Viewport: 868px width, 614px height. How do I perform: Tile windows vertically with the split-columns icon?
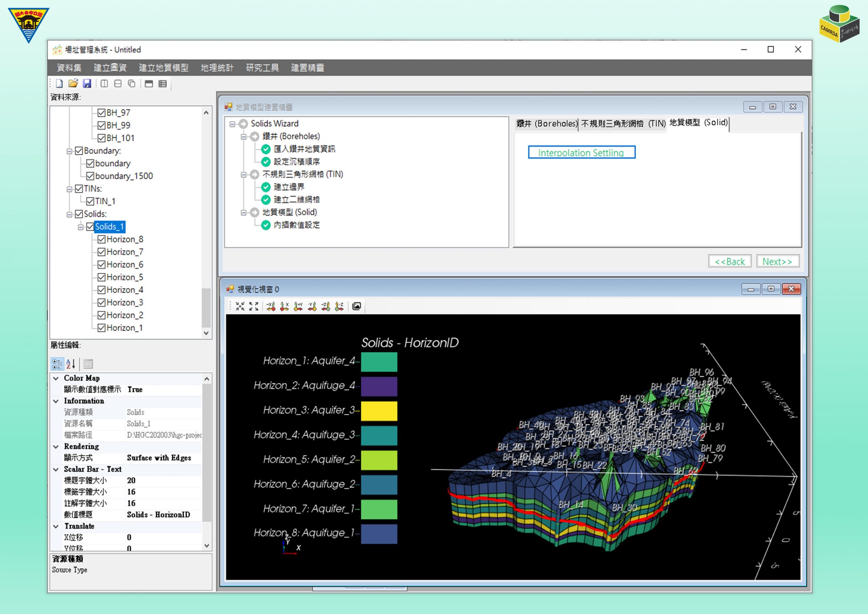(x=104, y=83)
